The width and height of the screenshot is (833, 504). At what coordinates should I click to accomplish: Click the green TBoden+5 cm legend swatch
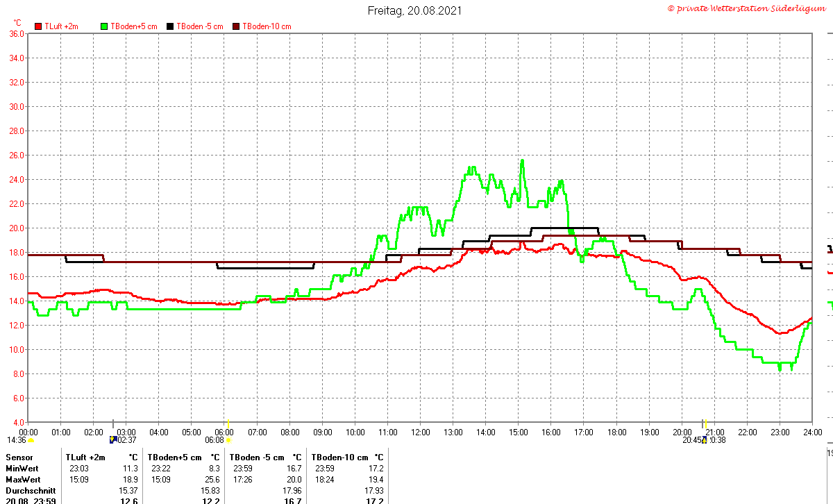tap(105, 26)
